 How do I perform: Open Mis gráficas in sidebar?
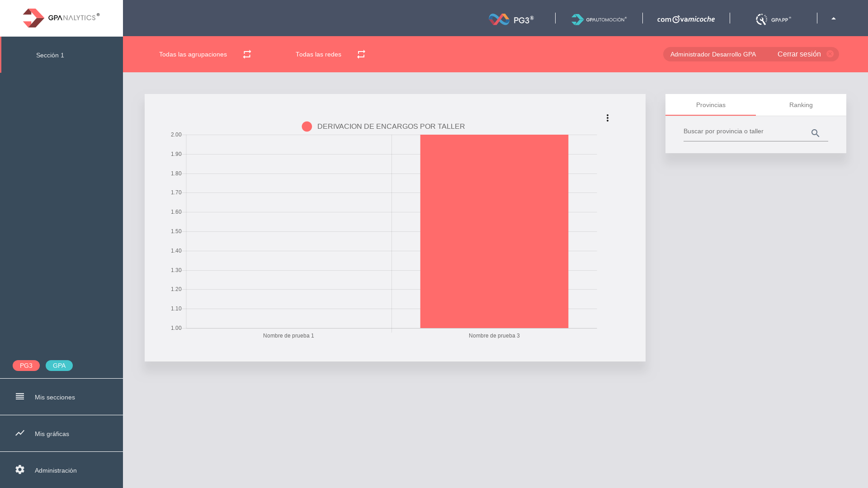point(52,434)
